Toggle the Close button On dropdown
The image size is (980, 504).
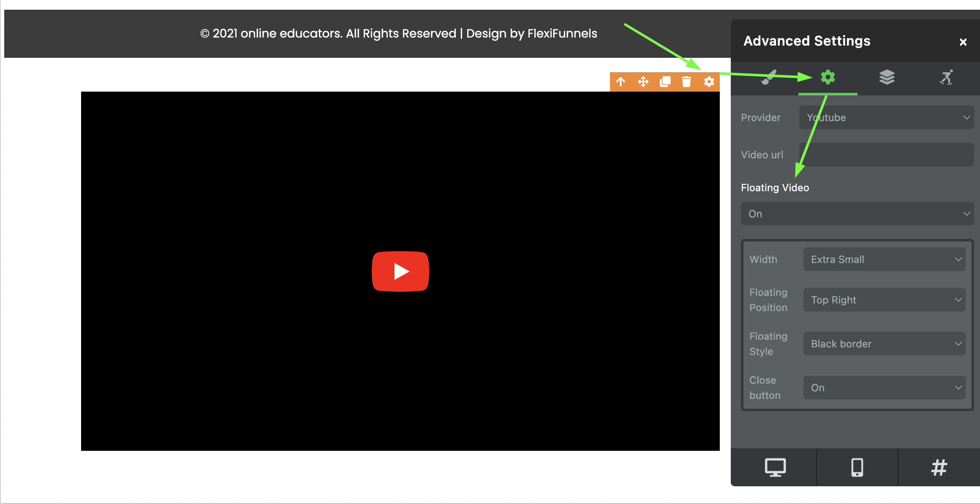pyautogui.click(x=884, y=387)
